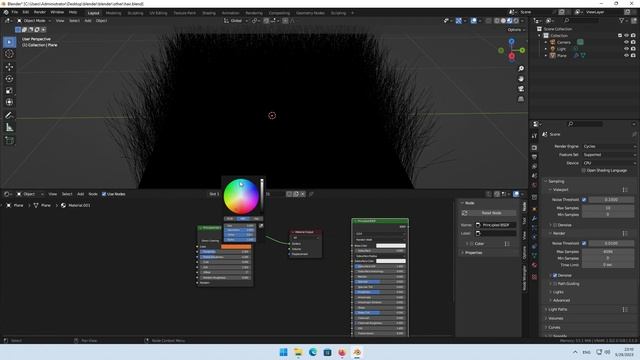The height and width of the screenshot is (360, 640).
Task: Open Global transform orientation dropdown
Action: click(236, 20)
